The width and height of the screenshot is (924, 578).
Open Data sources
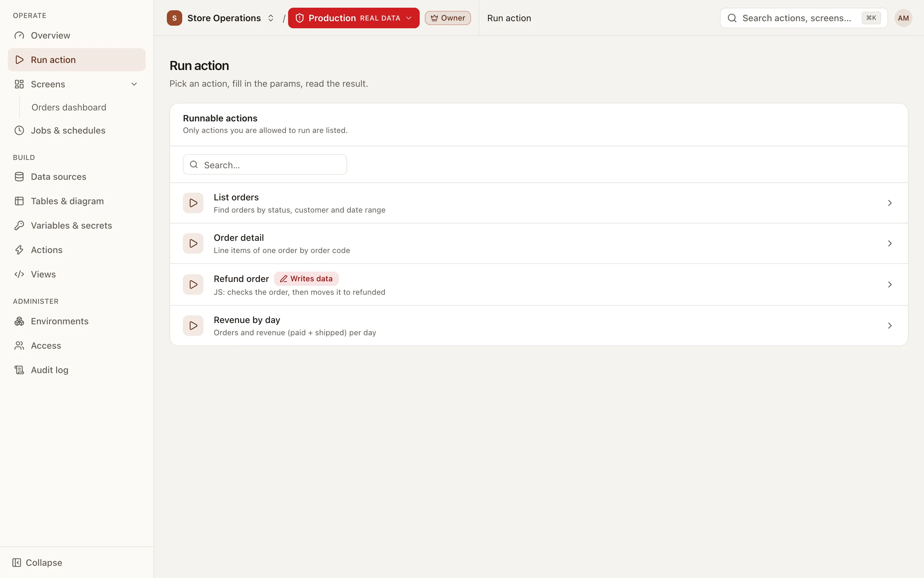[x=76, y=177]
